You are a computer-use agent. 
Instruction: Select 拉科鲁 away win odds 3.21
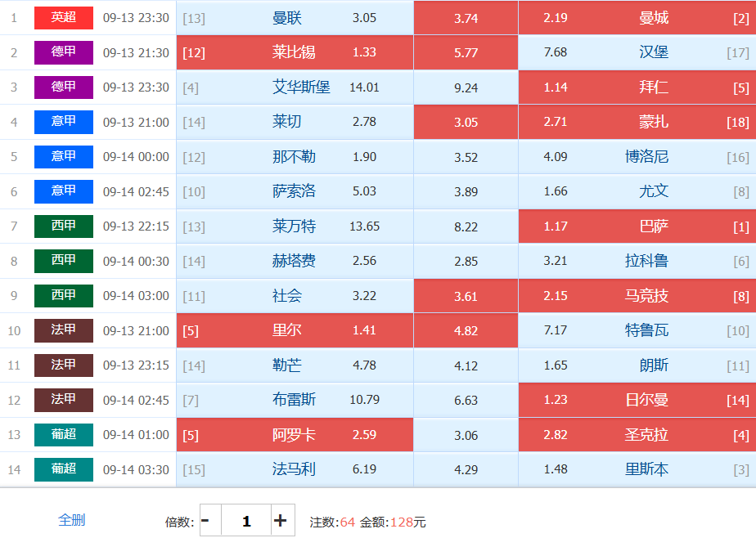point(637,261)
